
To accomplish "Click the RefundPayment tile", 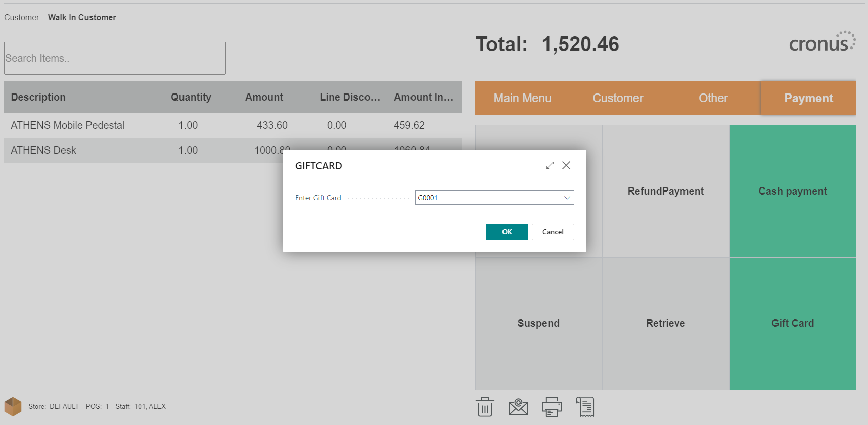I will (665, 191).
